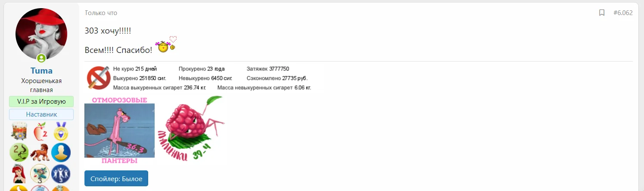Click the V.I.P за Игровую banner

(41, 102)
